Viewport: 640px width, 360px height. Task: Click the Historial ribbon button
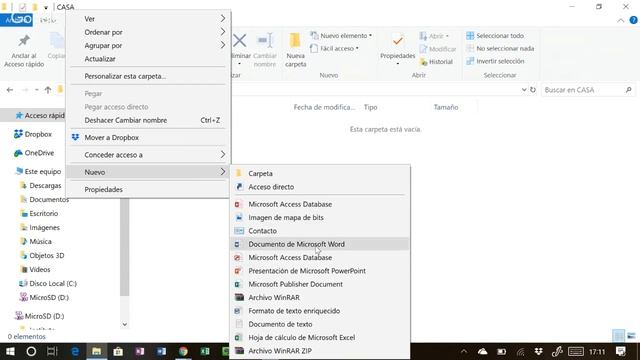pyautogui.click(x=436, y=62)
